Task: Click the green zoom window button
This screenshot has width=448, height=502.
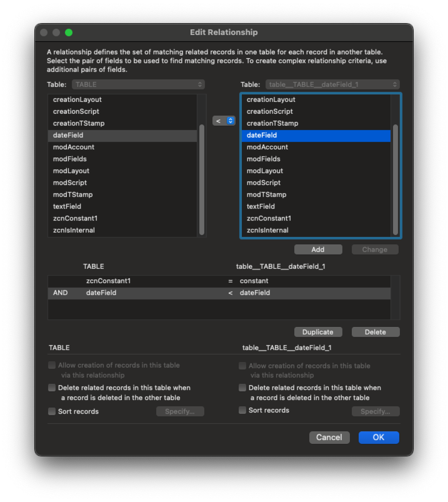Action: tap(69, 32)
